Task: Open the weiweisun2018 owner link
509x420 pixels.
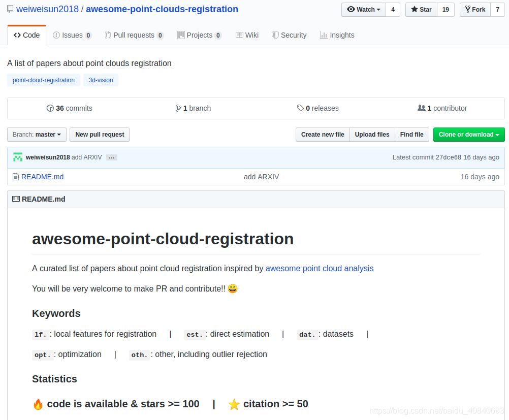Action: (x=47, y=9)
